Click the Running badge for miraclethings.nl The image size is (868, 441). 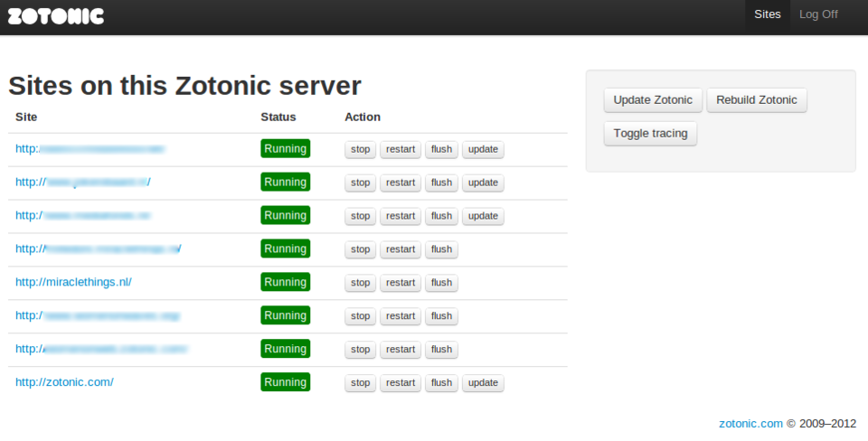285,282
